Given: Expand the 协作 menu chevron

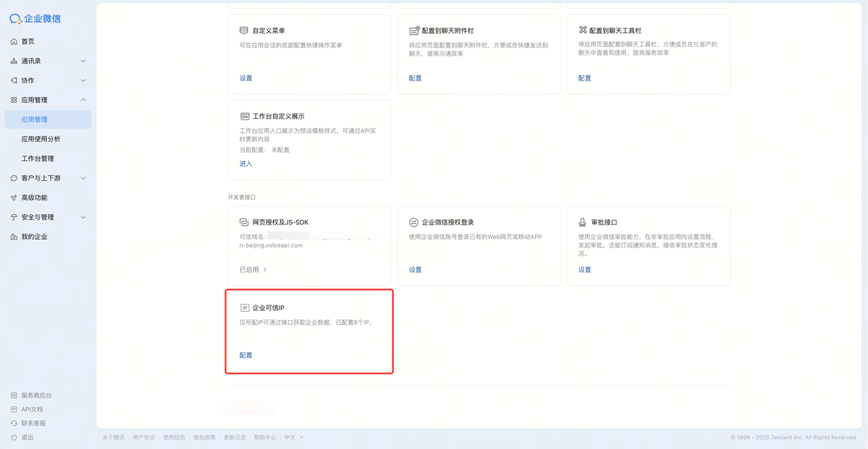Looking at the screenshot, I should (x=83, y=81).
